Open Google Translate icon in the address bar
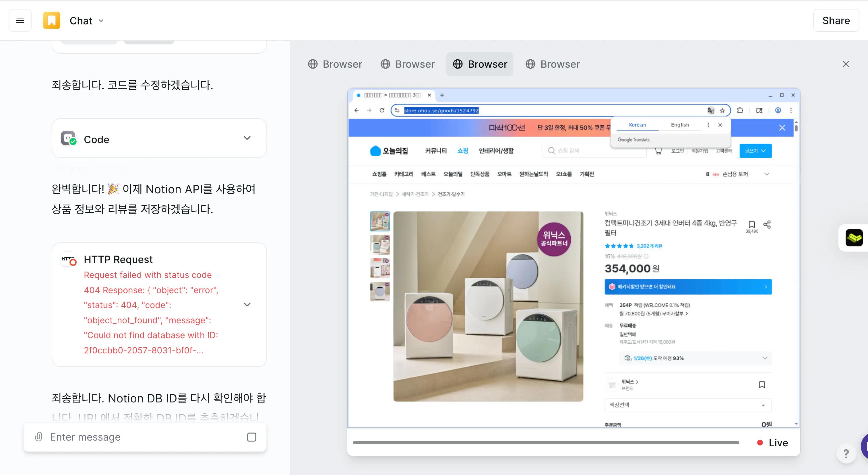 tap(711, 110)
